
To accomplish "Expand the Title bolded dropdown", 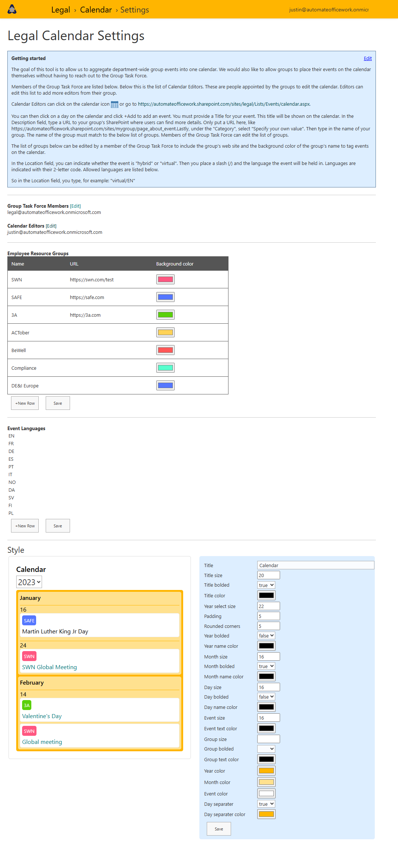I will point(266,585).
